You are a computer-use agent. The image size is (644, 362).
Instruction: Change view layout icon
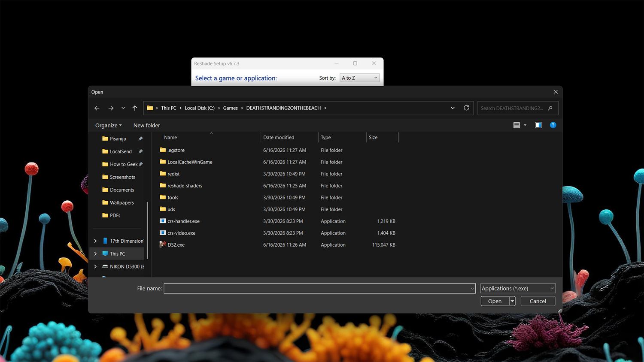pyautogui.click(x=516, y=125)
